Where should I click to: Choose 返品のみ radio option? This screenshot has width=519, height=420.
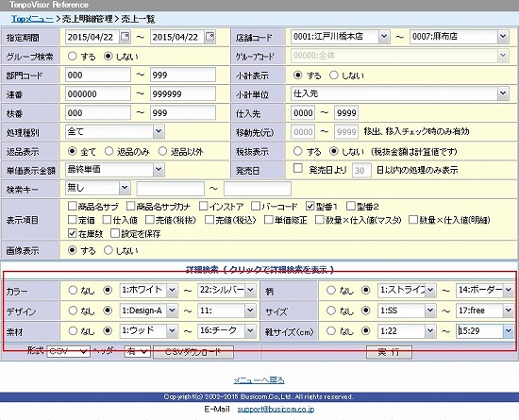coord(109,151)
